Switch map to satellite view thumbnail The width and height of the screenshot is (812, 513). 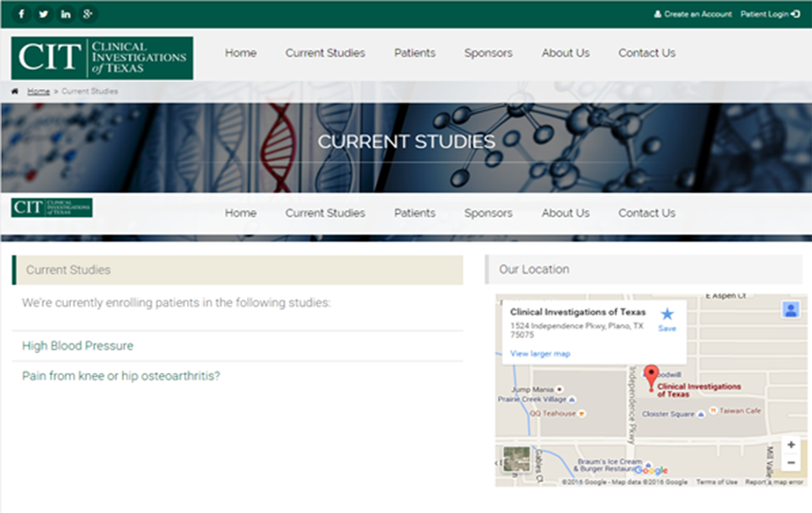tap(516, 460)
